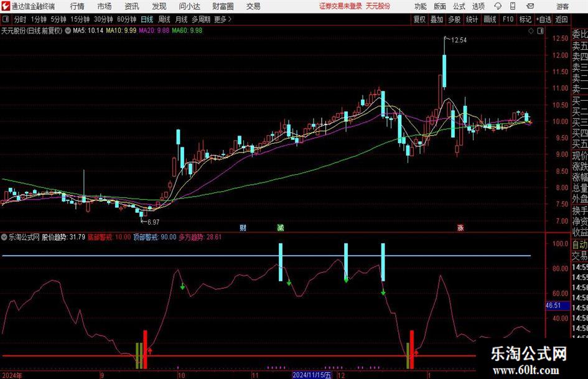Click the 顶部警戒: 90.00 indicator label
This screenshot has height=379, width=588.
pos(155,237)
